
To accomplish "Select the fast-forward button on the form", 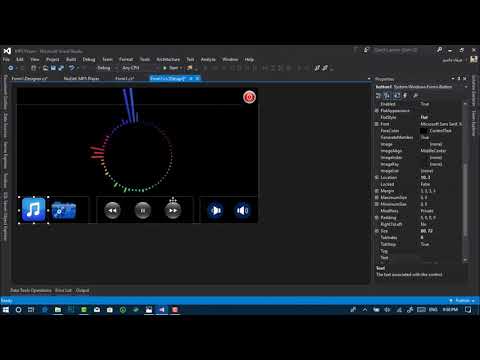I will coord(173,210).
